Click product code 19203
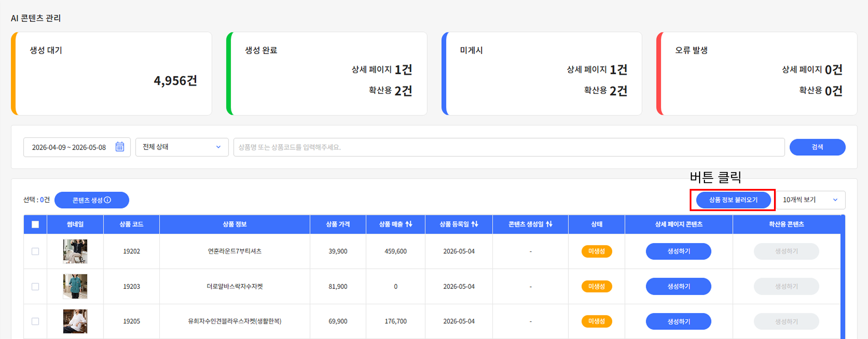Viewport: 868px width, 339px height. click(x=131, y=287)
